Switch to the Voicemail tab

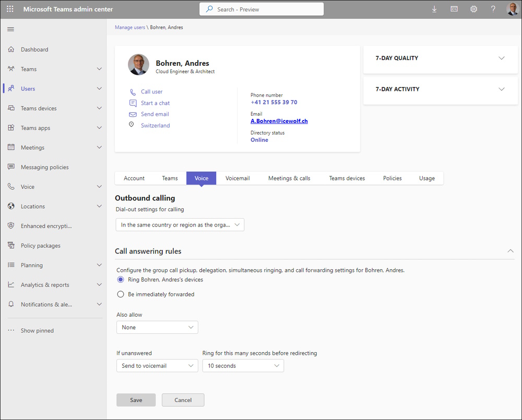click(x=238, y=178)
